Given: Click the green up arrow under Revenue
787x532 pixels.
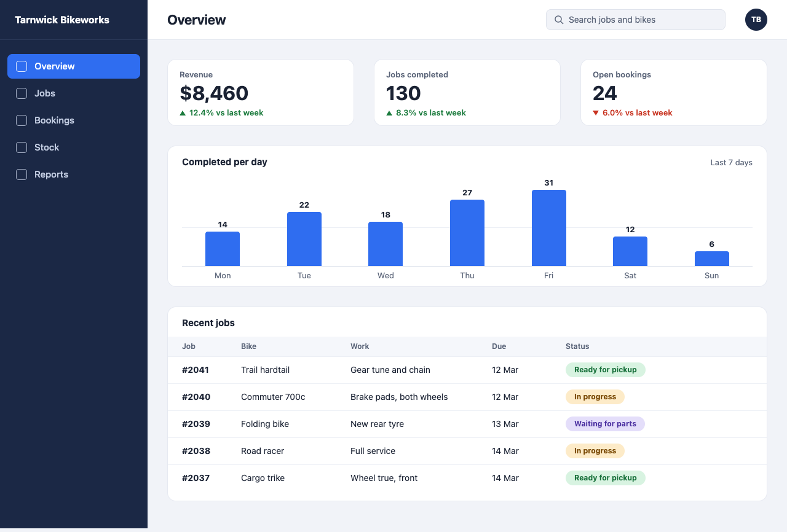Looking at the screenshot, I should 183,113.
